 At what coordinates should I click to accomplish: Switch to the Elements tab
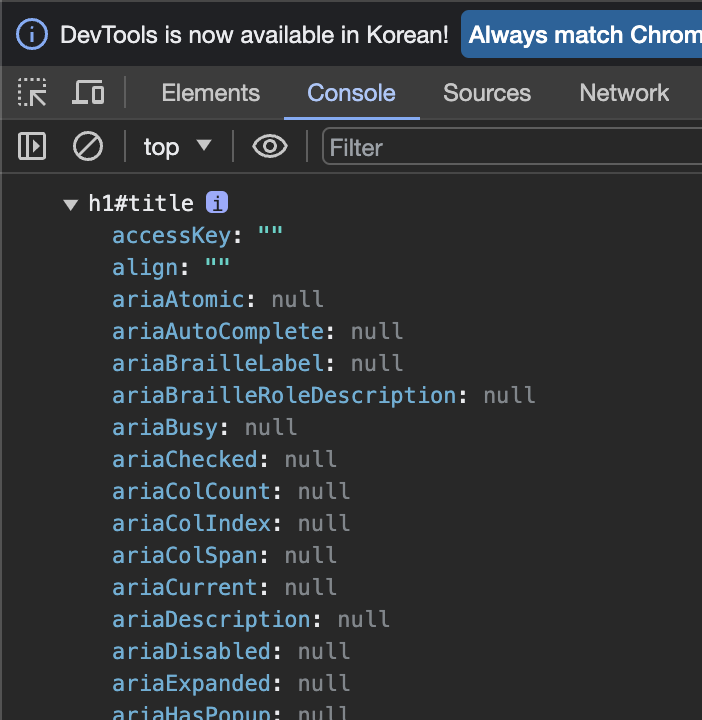point(211,93)
